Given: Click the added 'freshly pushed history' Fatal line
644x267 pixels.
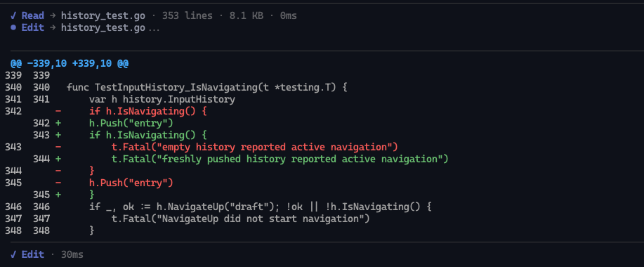Looking at the screenshot, I should click(x=280, y=159).
